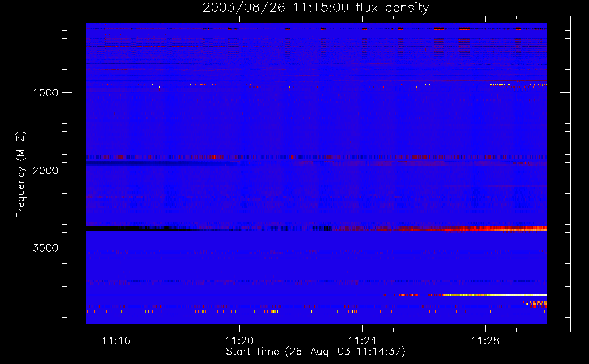Click the 3000 frequency tick label
The image size is (589, 364).
46,248
